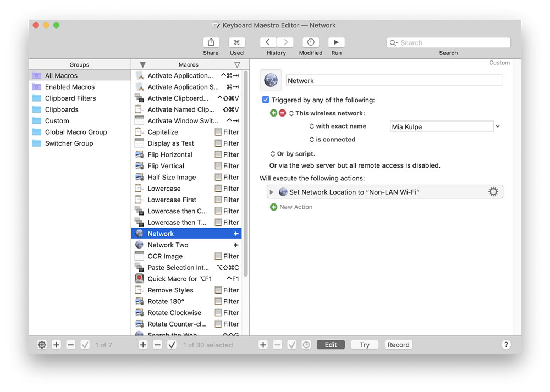Select the Capitalize macro
This screenshot has width=550, height=392.
[186, 132]
